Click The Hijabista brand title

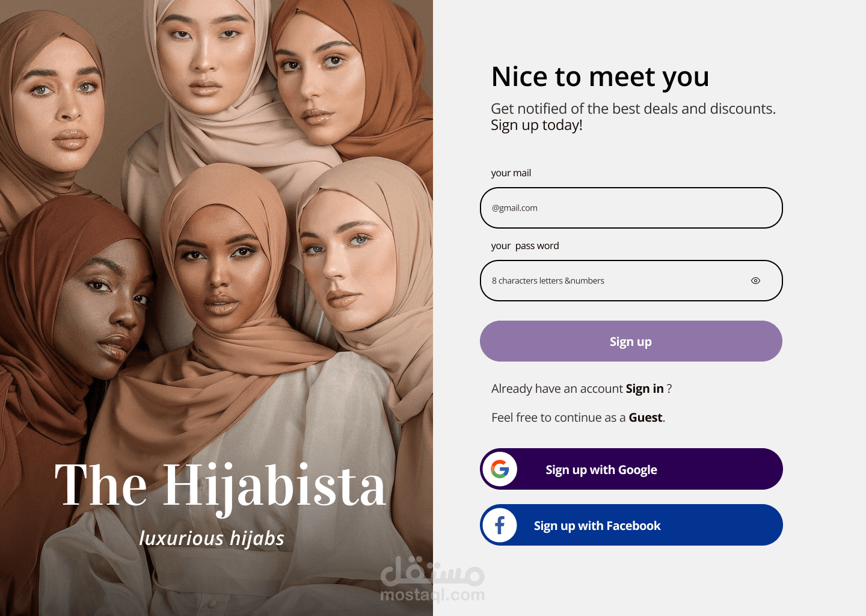220,486
